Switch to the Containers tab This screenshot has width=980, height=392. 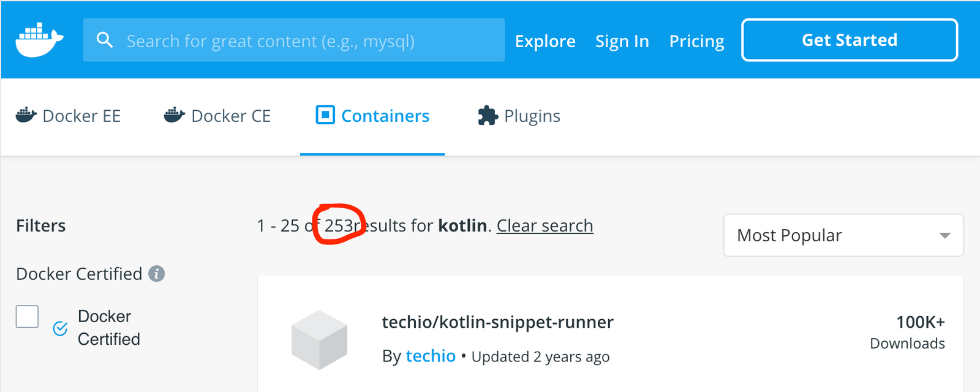[x=372, y=116]
